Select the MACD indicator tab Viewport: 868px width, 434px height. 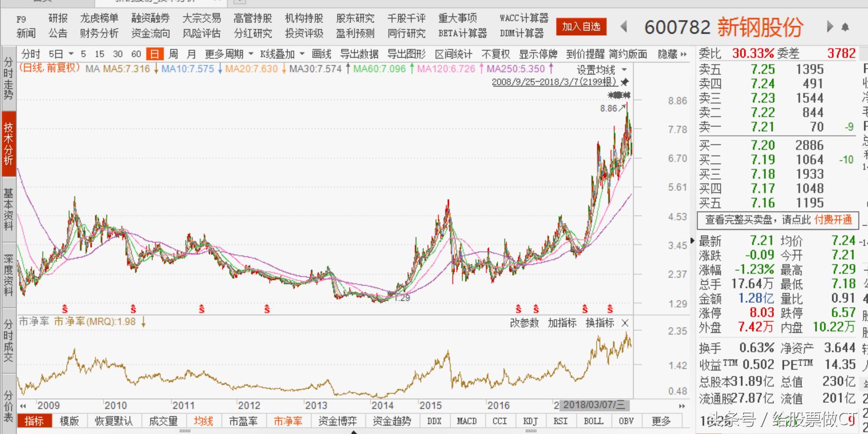pos(466,421)
